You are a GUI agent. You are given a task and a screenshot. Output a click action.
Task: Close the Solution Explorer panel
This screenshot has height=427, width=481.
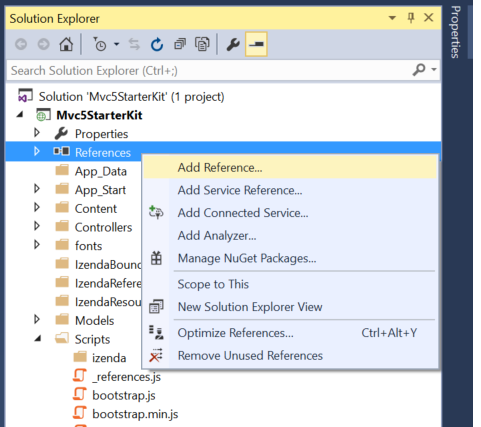pyautogui.click(x=429, y=18)
